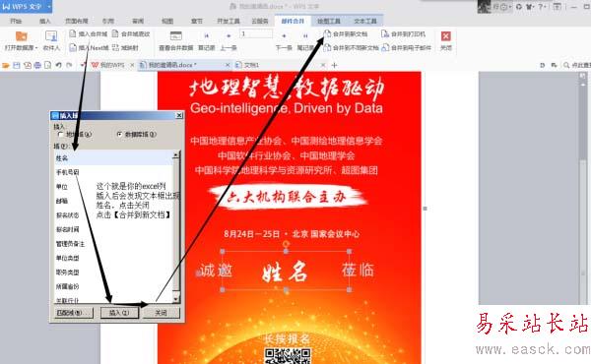The image size is (591, 364).
Task: Select 报名状态 field in dialog list
Action: [x=113, y=215]
